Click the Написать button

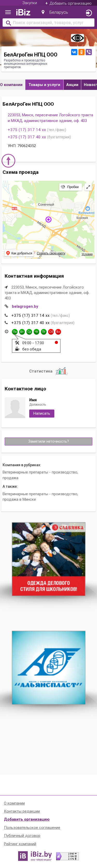click(x=42, y=413)
